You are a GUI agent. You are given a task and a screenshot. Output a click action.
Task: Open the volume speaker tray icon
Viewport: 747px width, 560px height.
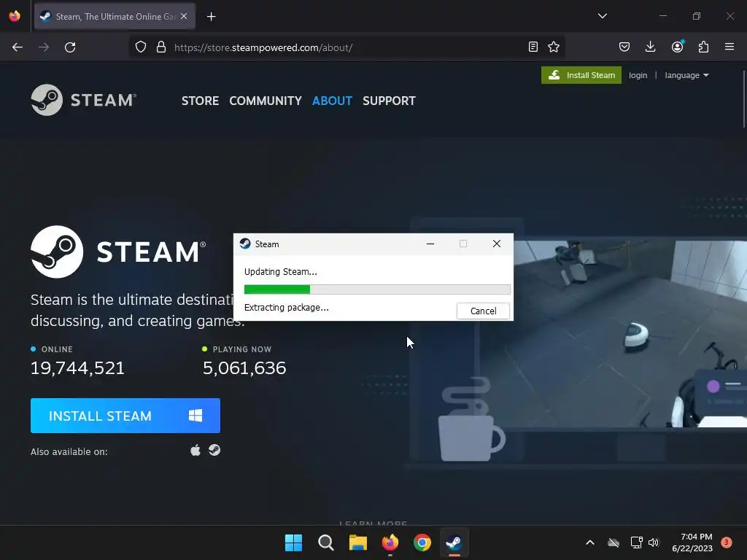click(654, 542)
